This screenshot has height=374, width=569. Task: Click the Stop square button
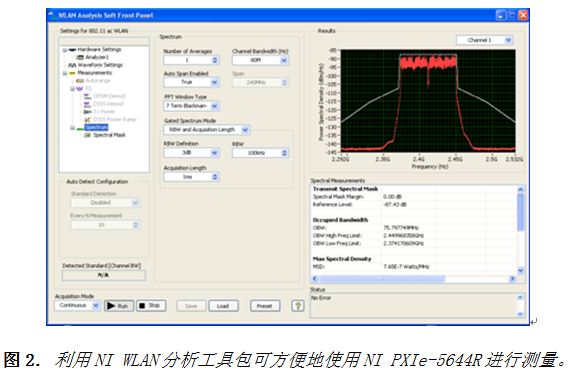[151, 306]
